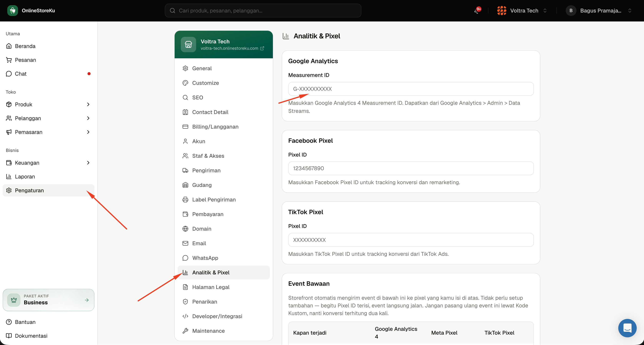Click the Pengiriman truck icon
This screenshot has width=644, height=345.
185,171
